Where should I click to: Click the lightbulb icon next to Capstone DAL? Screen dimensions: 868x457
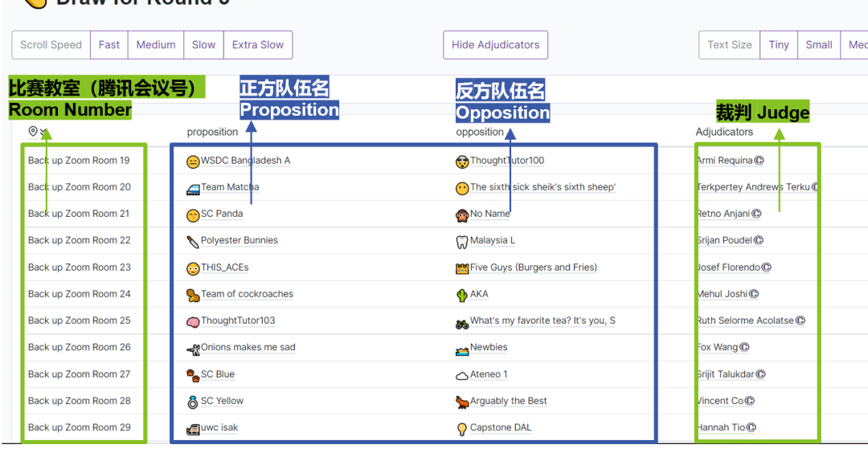click(x=462, y=429)
